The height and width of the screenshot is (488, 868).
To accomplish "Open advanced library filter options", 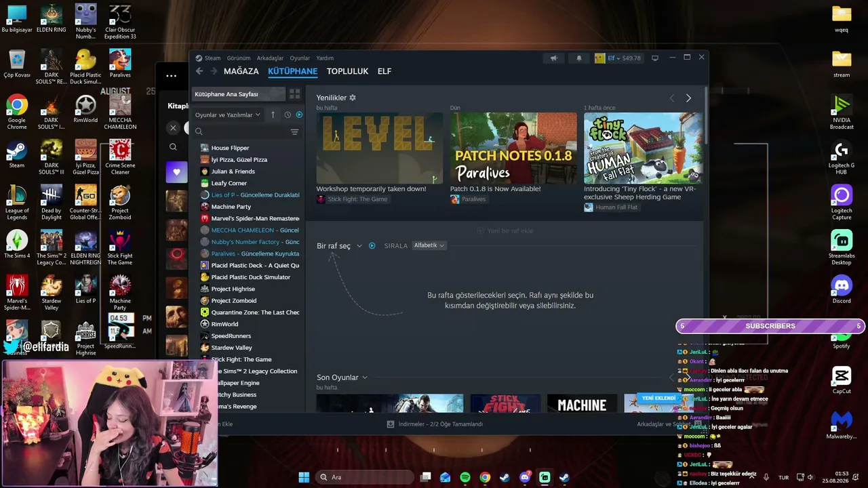I will 294,131.
